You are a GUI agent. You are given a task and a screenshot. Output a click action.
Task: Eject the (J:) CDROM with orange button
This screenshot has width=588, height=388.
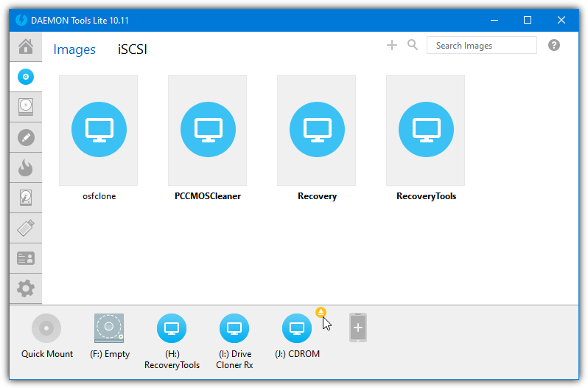coord(321,312)
